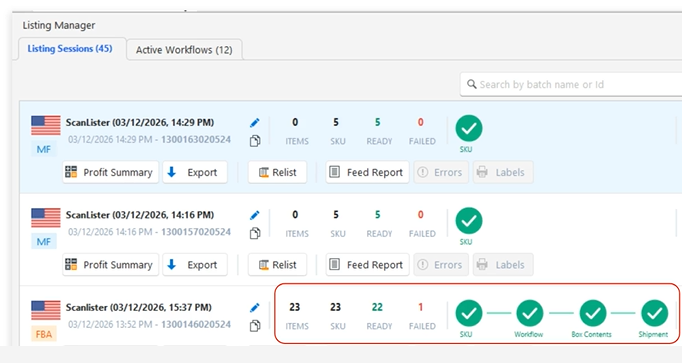
Task: Click the Shipment step checkmark
Action: [x=655, y=313]
